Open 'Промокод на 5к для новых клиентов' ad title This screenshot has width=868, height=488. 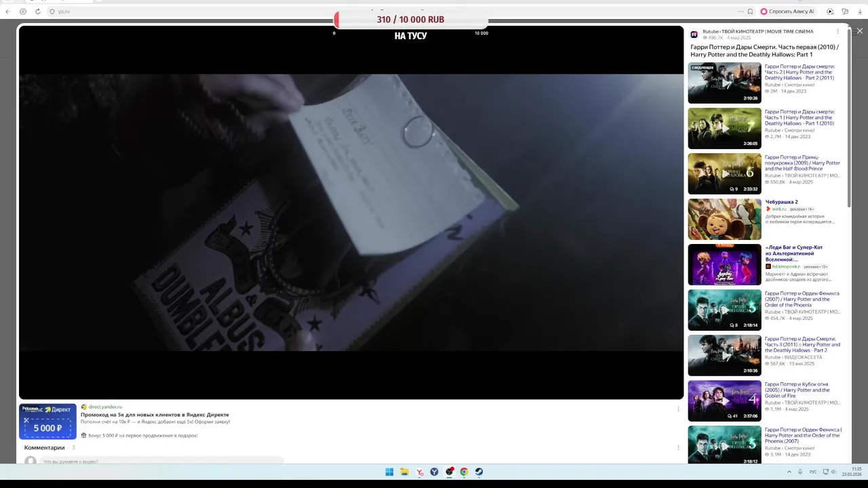coord(155,414)
